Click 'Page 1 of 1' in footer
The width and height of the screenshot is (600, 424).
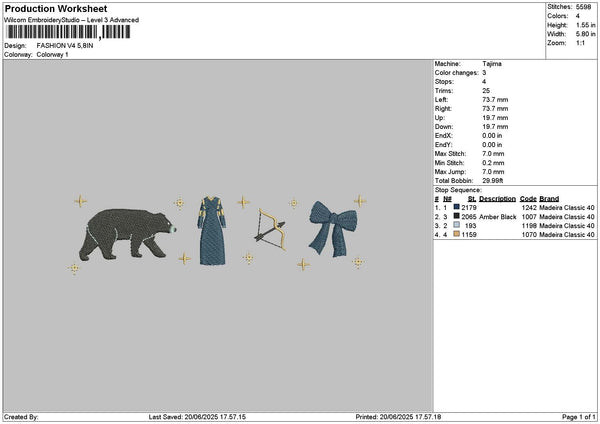[579, 417]
